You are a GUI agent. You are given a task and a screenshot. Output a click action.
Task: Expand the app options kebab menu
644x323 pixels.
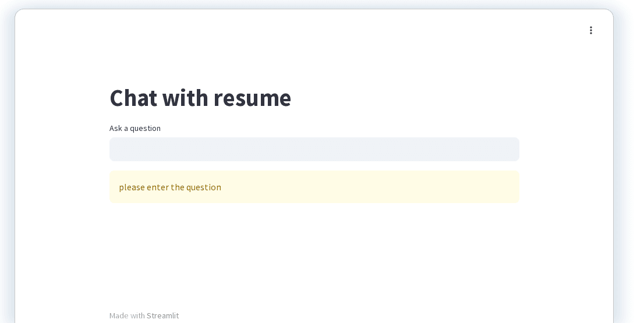tap(591, 30)
